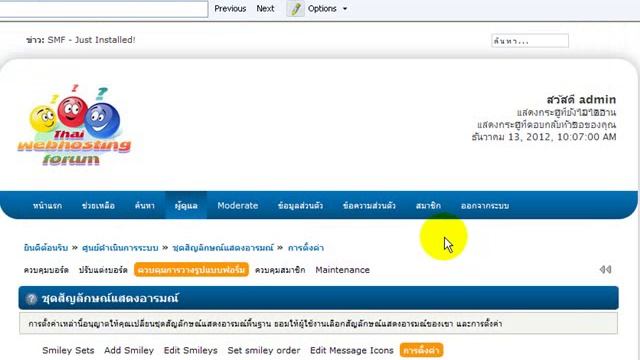This screenshot has width=640, height=360.
Task: Open the ควบคุมบอร์ด admin tab
Action: point(46,270)
